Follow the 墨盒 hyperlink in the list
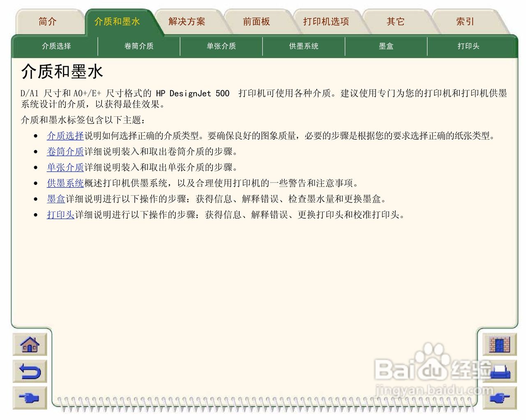Screen dimensions: 526x420 pyautogui.click(x=56, y=199)
